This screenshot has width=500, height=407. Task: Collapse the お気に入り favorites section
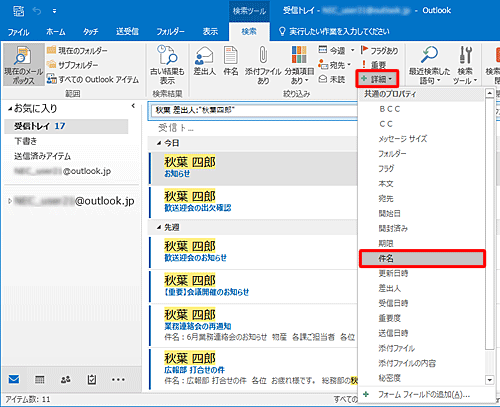pos(10,109)
